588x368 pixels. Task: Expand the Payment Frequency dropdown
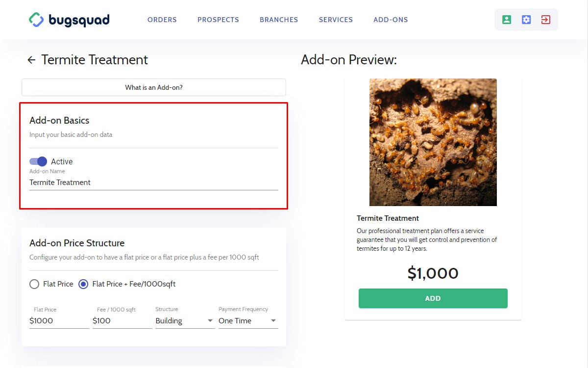click(248, 321)
